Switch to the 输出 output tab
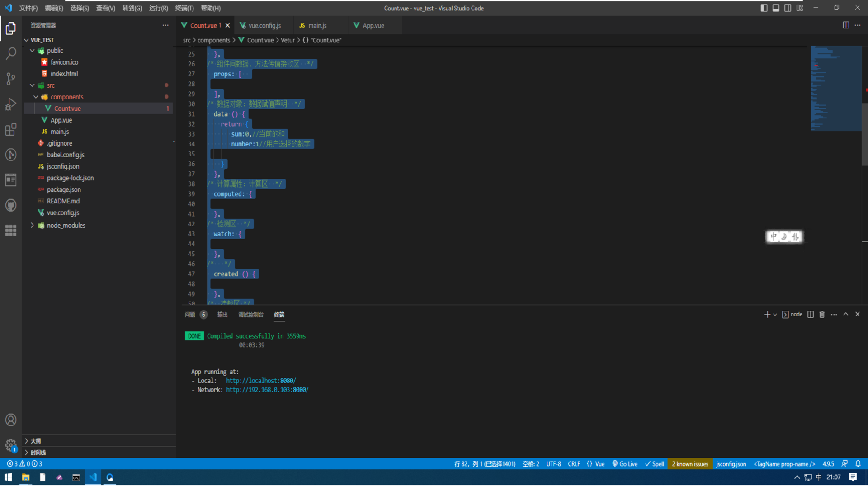This screenshot has width=868, height=486. pos(222,315)
